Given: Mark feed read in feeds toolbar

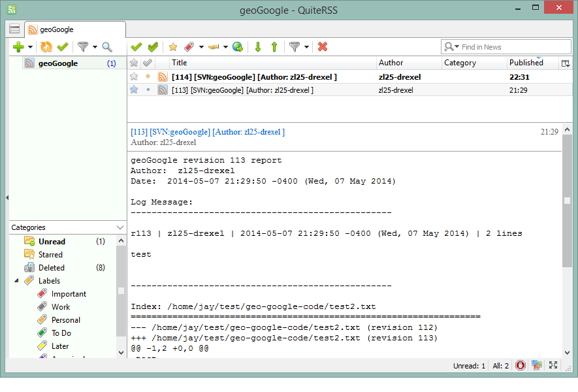Looking at the screenshot, I should click(63, 47).
